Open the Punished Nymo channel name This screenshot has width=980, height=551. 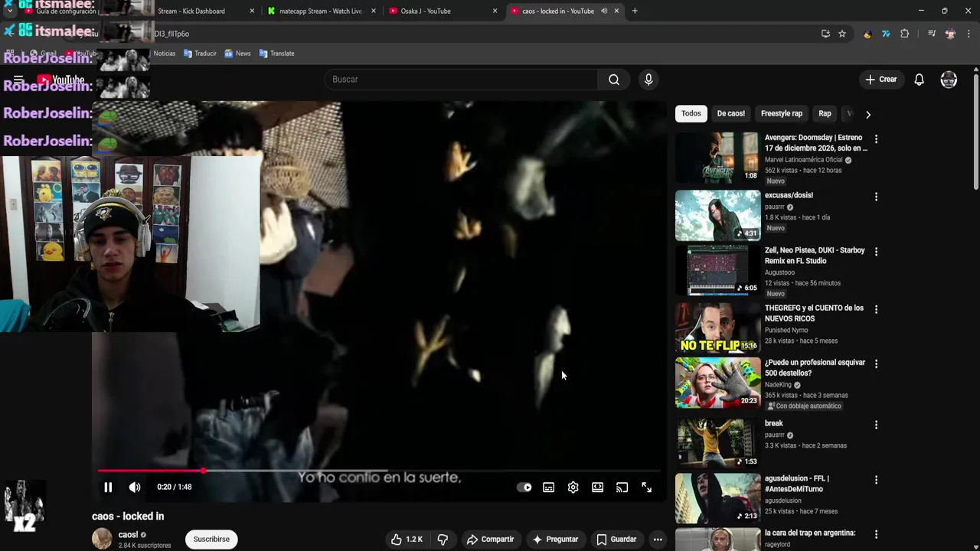pos(786,331)
